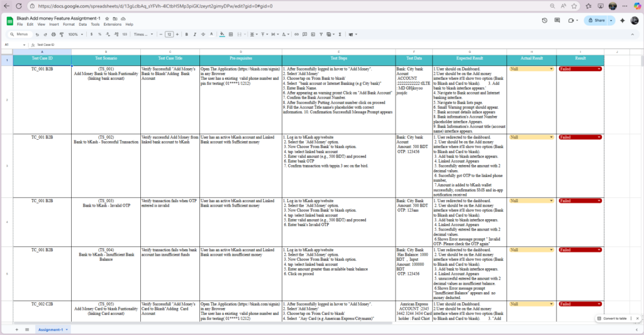Click the Redo icon in the toolbar

tap(45, 35)
